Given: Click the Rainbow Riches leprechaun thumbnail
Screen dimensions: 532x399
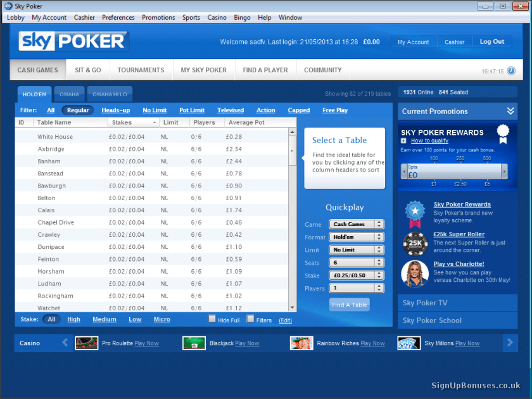Looking at the screenshot, I should coord(301,343).
